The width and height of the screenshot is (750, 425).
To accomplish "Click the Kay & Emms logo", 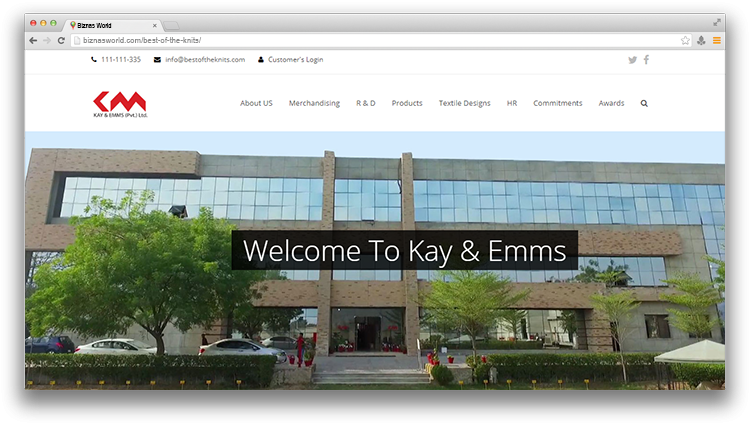I will [119, 103].
